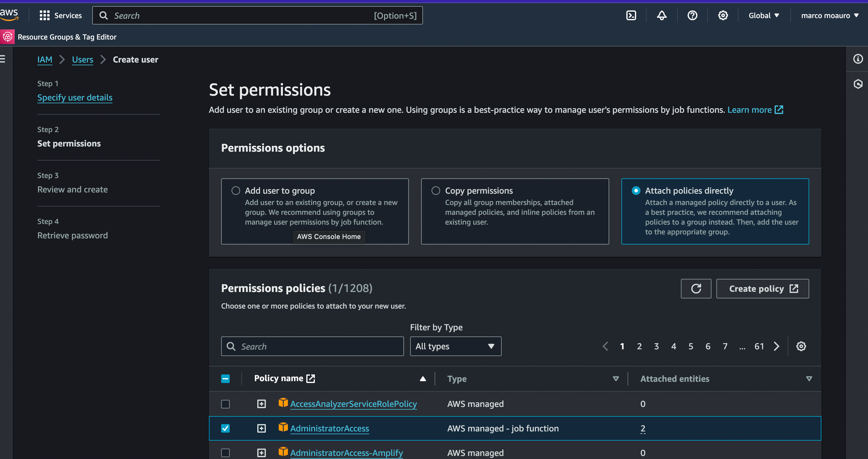This screenshot has width=868, height=459.
Task: Toggle the left navigation sidebar
Action: [3, 59]
